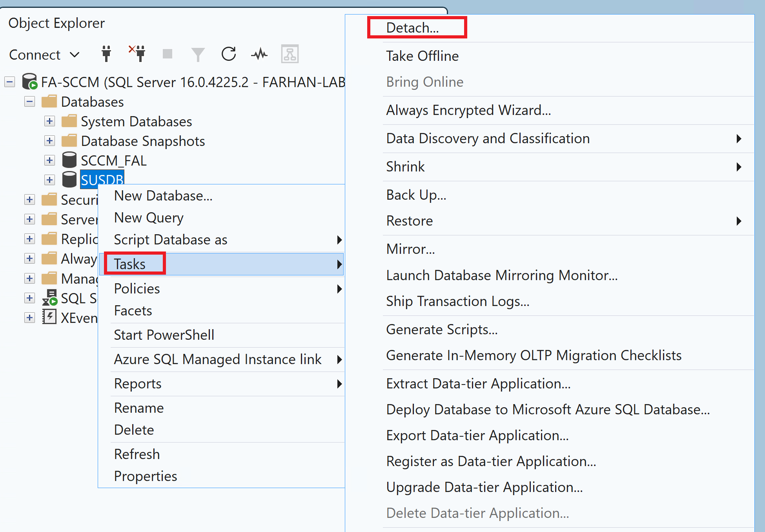Choose Detach... from the Tasks submenu

412,28
